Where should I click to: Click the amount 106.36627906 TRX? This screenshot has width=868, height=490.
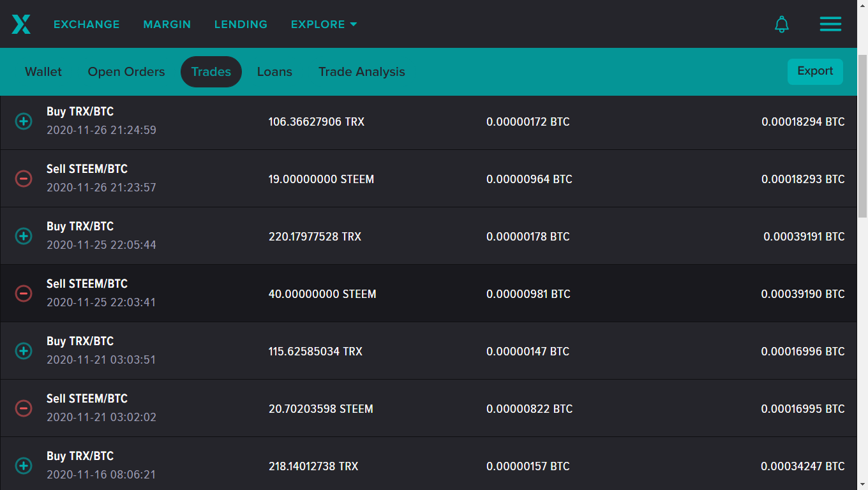317,121
